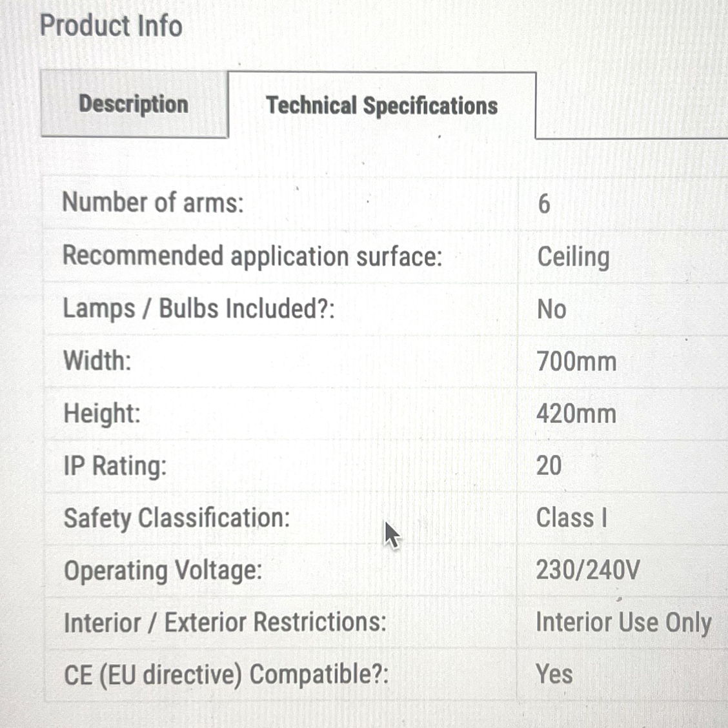728x728 pixels.
Task: Select the Class I value
Action: (572, 518)
